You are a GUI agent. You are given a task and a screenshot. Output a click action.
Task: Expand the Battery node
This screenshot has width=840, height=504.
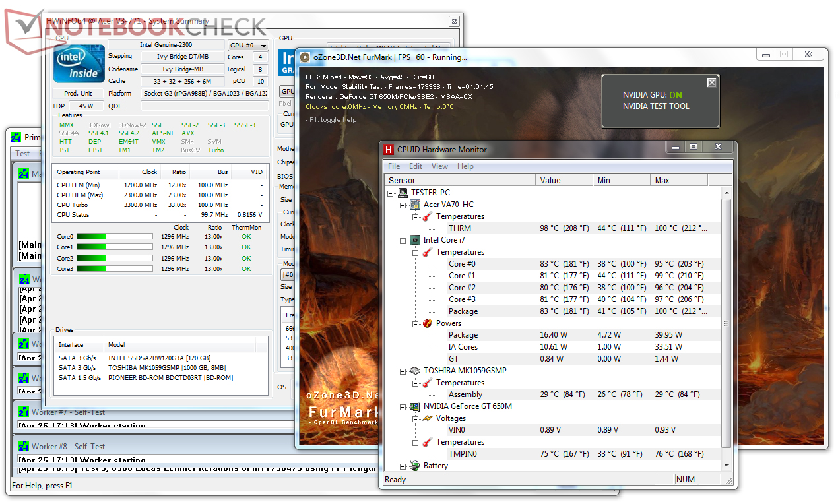pyautogui.click(x=403, y=466)
